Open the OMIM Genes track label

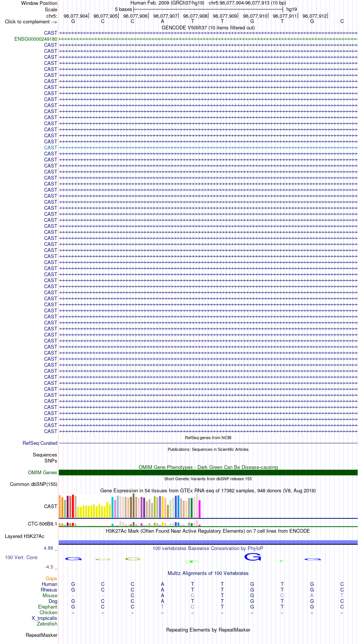click(43, 472)
